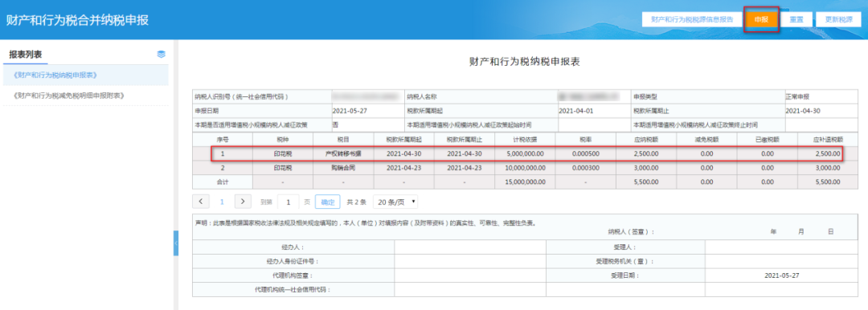Collapse sidebar with the left-edge arrow handle

(x=176, y=243)
